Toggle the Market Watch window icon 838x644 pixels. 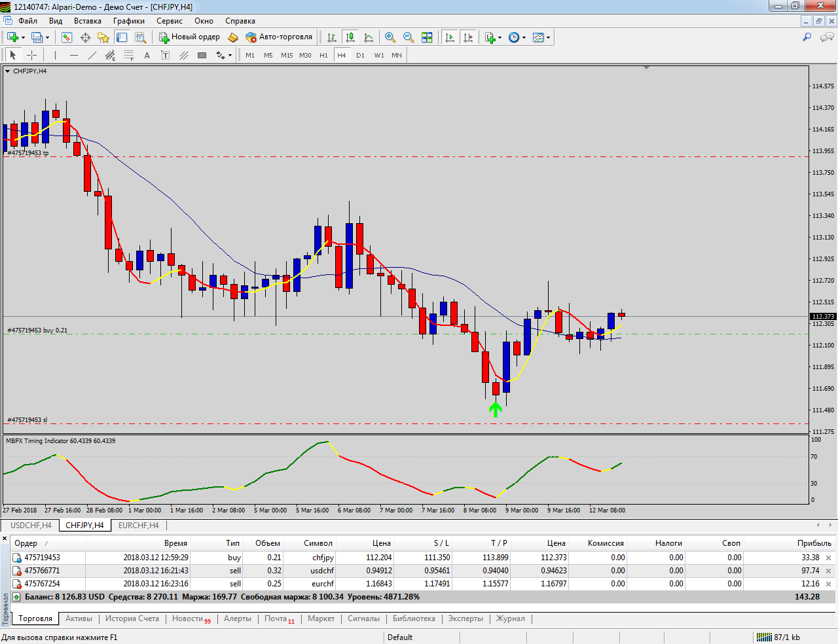66,37
